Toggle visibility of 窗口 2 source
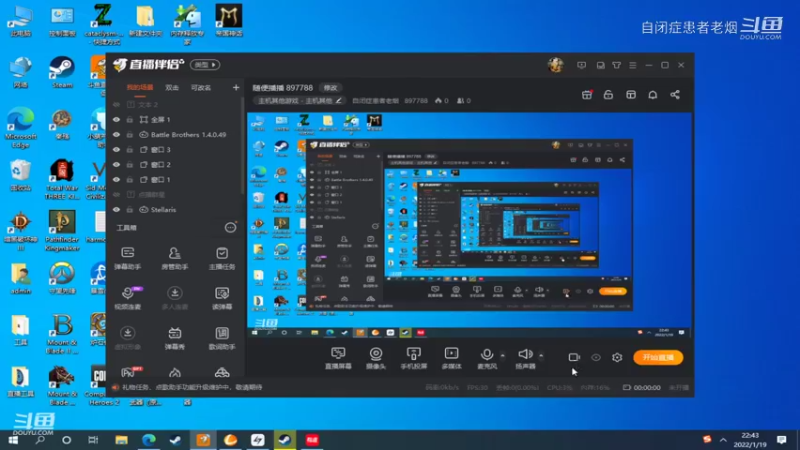The height and width of the screenshot is (450, 800). 116,165
